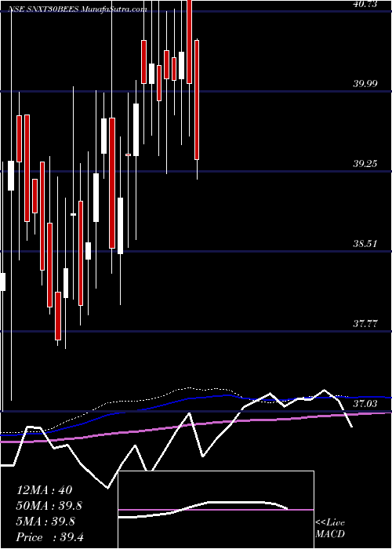The width and height of the screenshot is (392, 549).
Task: Click the last red candlestick on the right
Action: (197, 100)
